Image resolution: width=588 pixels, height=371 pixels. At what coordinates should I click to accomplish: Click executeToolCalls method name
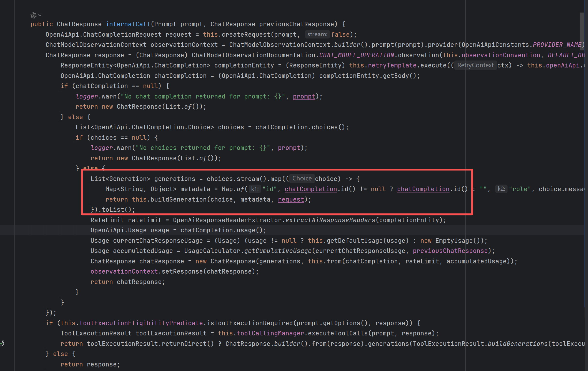tap(338, 333)
